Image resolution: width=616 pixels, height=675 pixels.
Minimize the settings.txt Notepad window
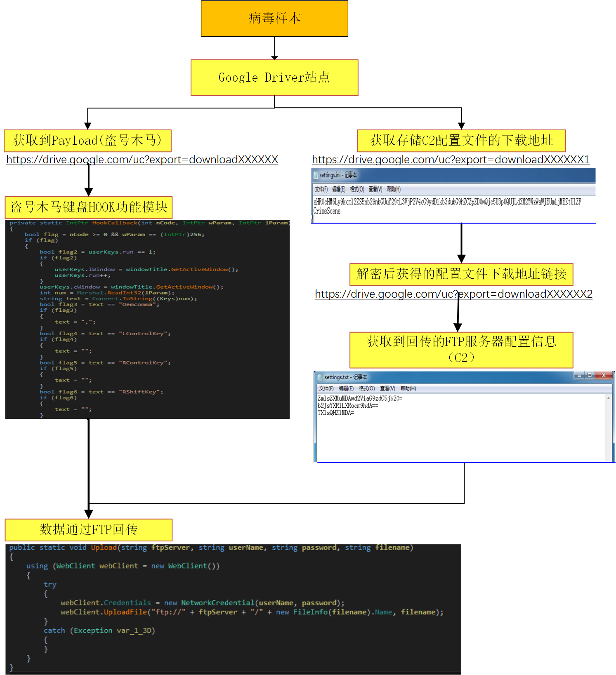[579, 375]
